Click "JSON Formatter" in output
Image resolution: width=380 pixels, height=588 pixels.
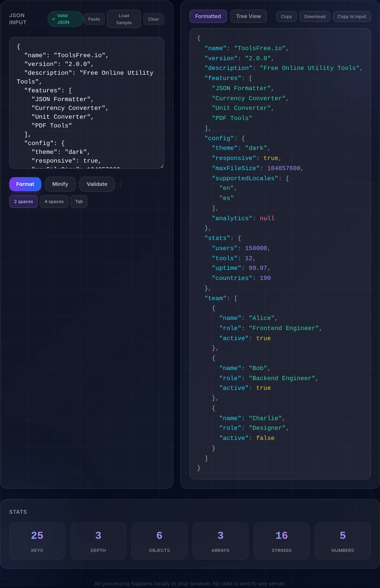[x=241, y=88]
